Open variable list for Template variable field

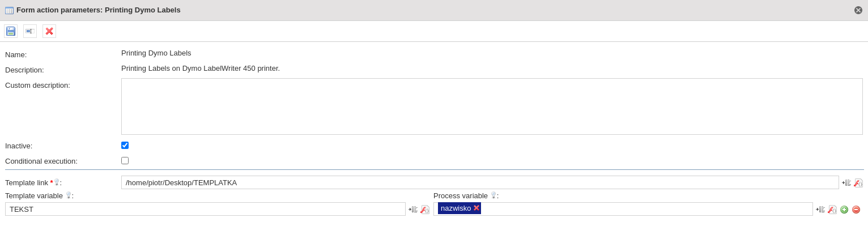[413, 210]
